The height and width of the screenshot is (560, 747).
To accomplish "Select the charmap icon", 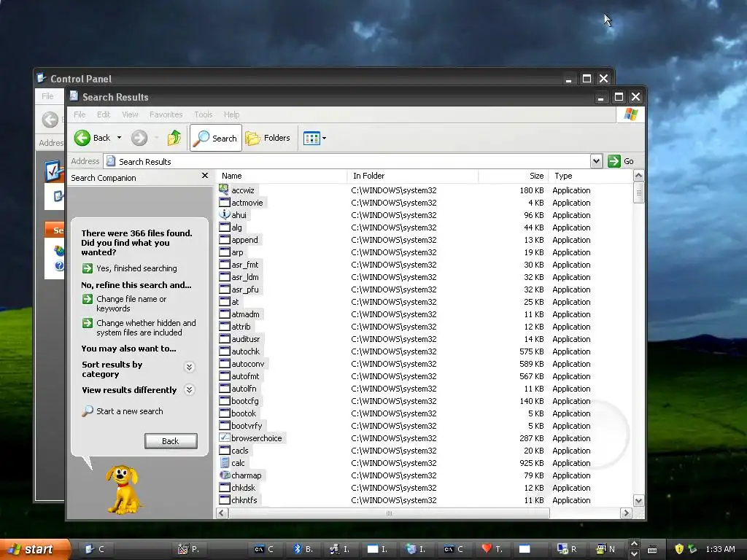I will tap(225, 475).
